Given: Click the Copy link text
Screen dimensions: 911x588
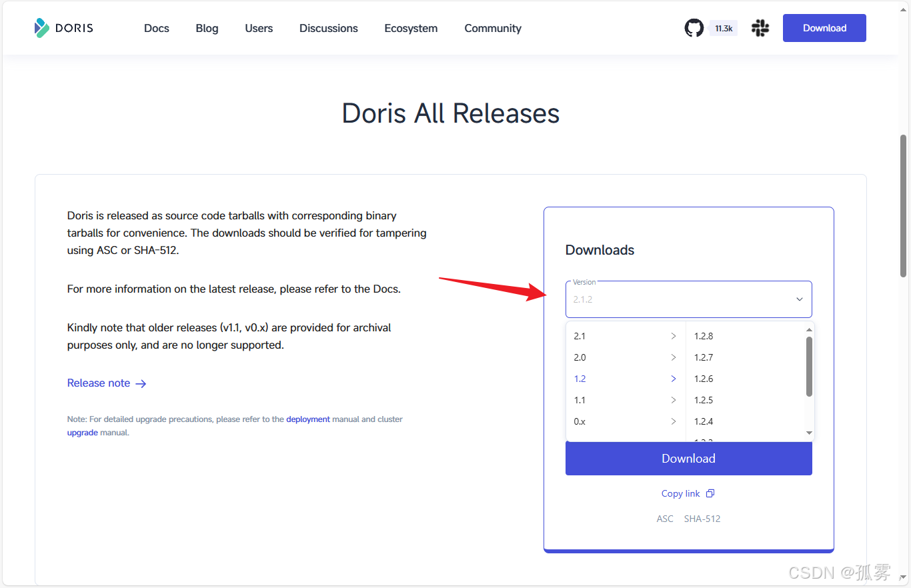Looking at the screenshot, I should point(680,493).
